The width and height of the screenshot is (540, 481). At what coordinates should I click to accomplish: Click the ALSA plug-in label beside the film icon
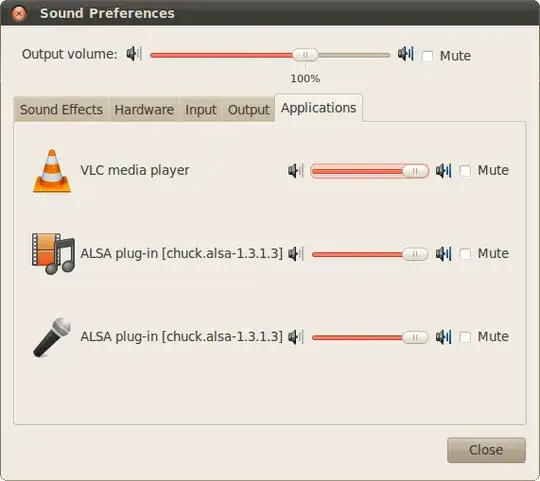pos(181,253)
